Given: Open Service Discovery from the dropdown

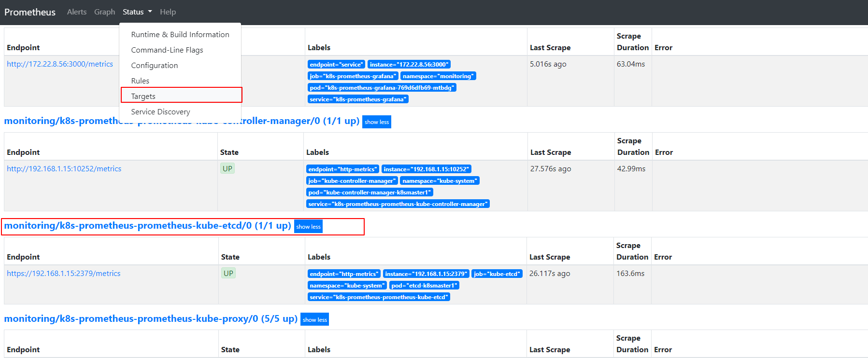Looking at the screenshot, I should (x=160, y=112).
